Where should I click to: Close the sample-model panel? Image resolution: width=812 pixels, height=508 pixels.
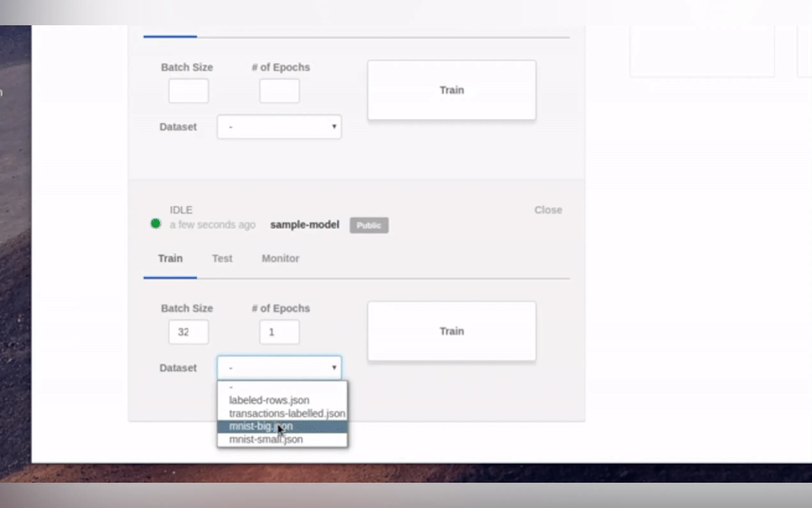[x=548, y=210]
